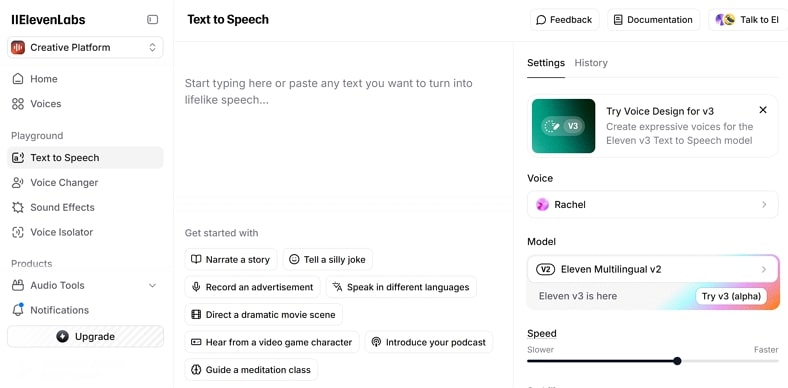Click the Speed slider handle

677,361
